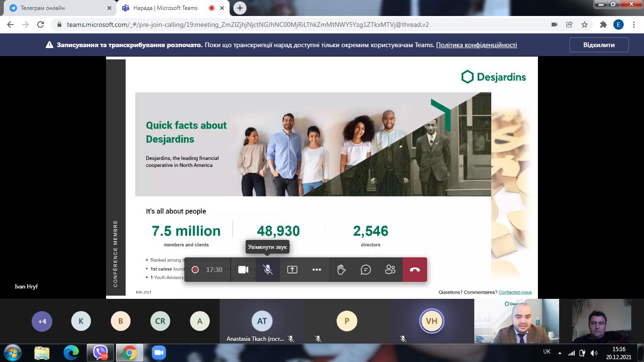The height and width of the screenshot is (362, 644).
Task: Show the meeting chat panel
Action: [366, 270]
